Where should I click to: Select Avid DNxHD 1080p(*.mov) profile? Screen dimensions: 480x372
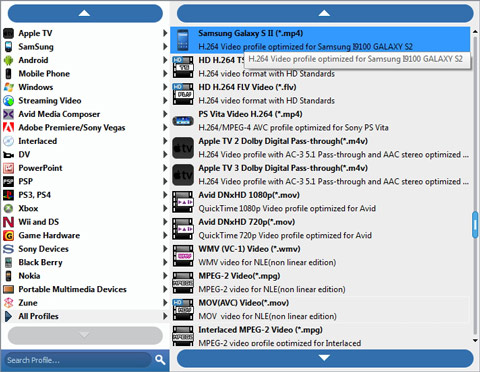click(x=320, y=202)
